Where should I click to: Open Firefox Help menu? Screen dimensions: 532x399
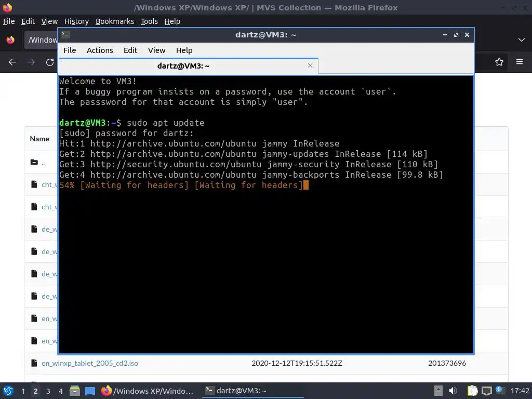(172, 21)
